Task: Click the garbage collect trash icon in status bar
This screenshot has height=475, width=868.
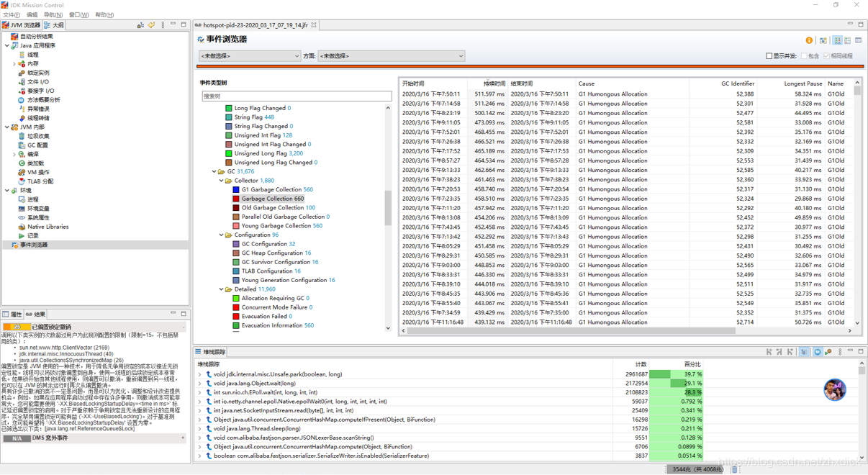Action: coord(734,469)
